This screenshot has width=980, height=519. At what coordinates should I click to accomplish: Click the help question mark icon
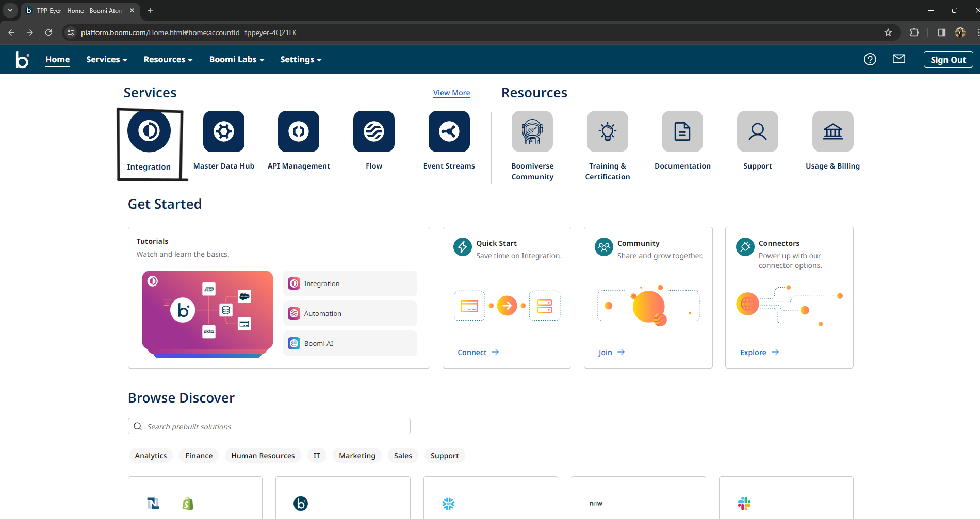click(870, 59)
